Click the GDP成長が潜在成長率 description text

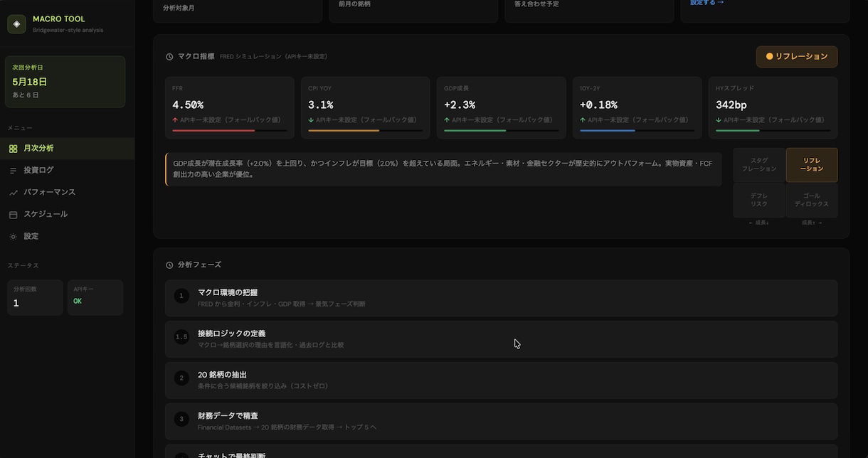443,169
